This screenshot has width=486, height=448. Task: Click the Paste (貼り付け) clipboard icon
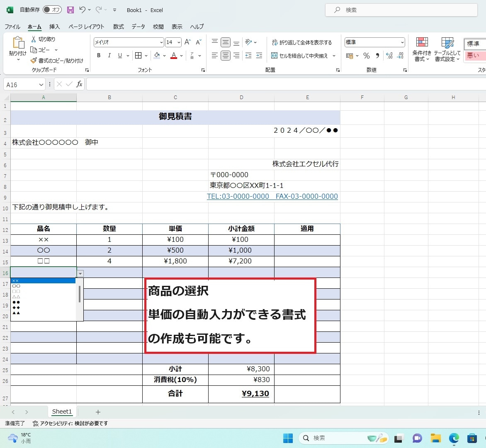[x=18, y=43]
